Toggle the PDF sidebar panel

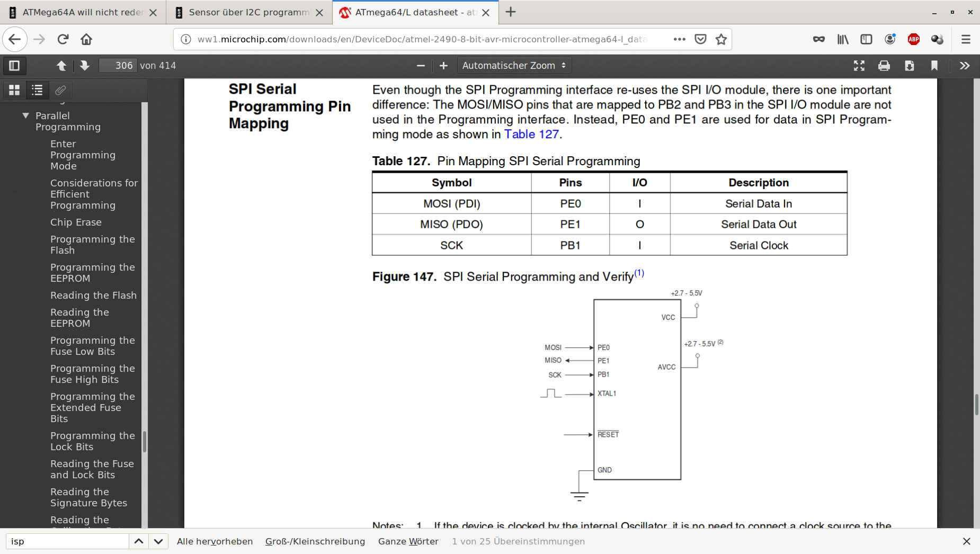tap(14, 66)
